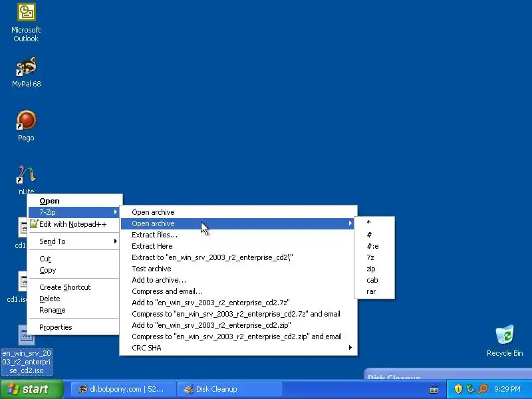
Task: Select Copy from the context menu
Action: 74,271
